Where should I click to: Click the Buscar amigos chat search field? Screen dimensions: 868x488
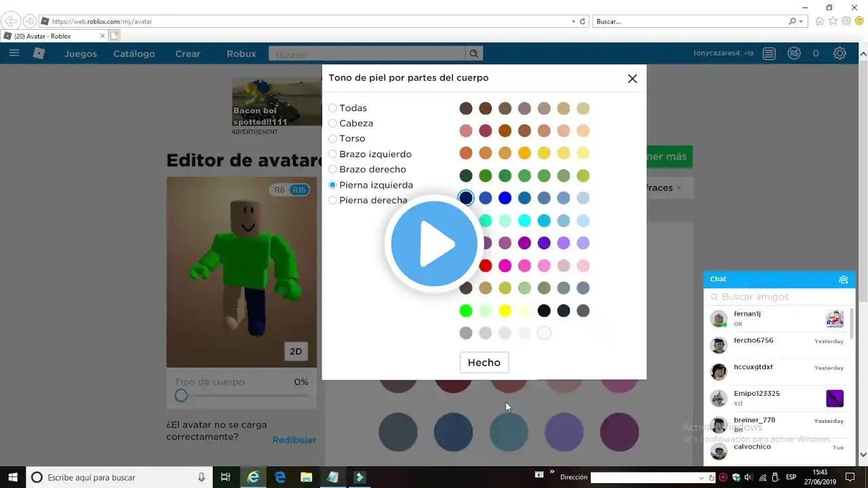tap(779, 297)
